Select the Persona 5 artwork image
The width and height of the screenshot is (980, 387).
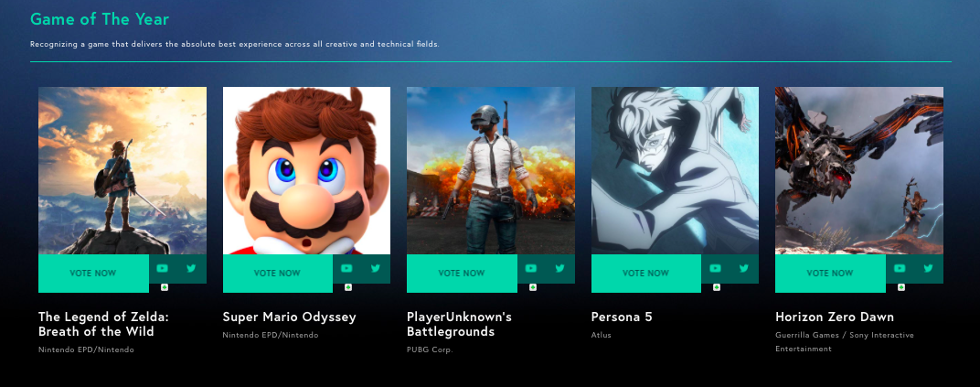click(x=675, y=171)
